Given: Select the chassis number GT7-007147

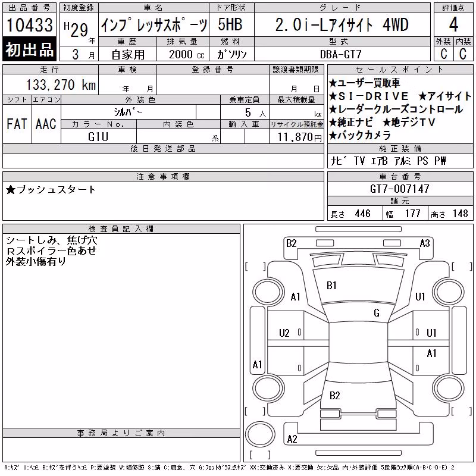Looking at the screenshot, I should click(399, 189).
